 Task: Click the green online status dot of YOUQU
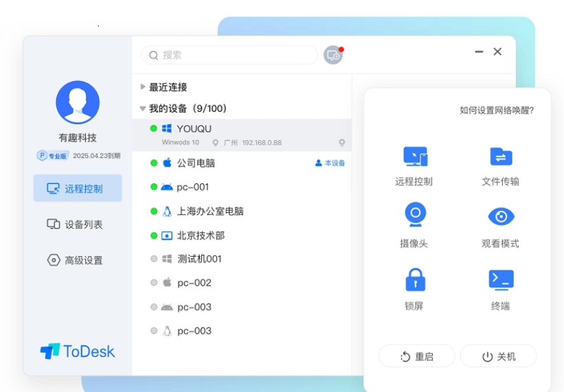tap(154, 128)
